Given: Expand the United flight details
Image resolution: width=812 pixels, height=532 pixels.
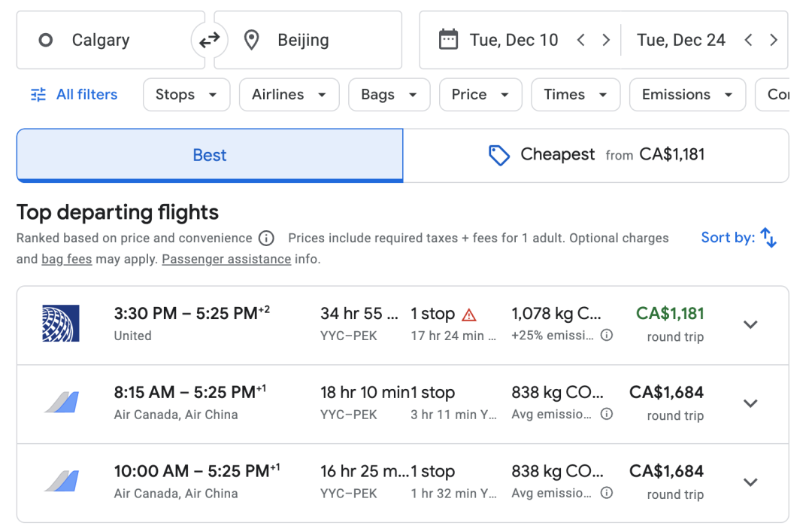Looking at the screenshot, I should tap(750, 324).
